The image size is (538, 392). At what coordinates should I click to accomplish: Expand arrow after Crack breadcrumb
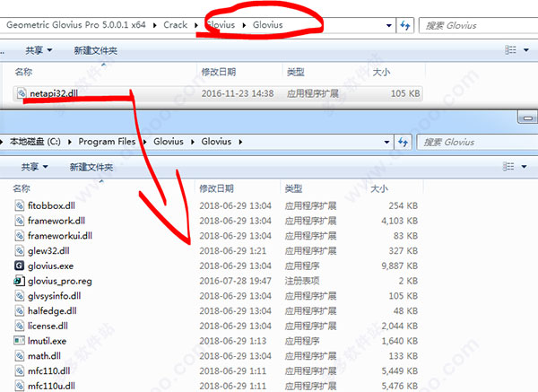point(195,25)
